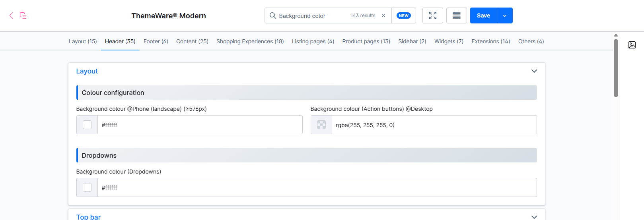Go to Shopping Experiences (18) tab
The image size is (644, 220).
[250, 41]
